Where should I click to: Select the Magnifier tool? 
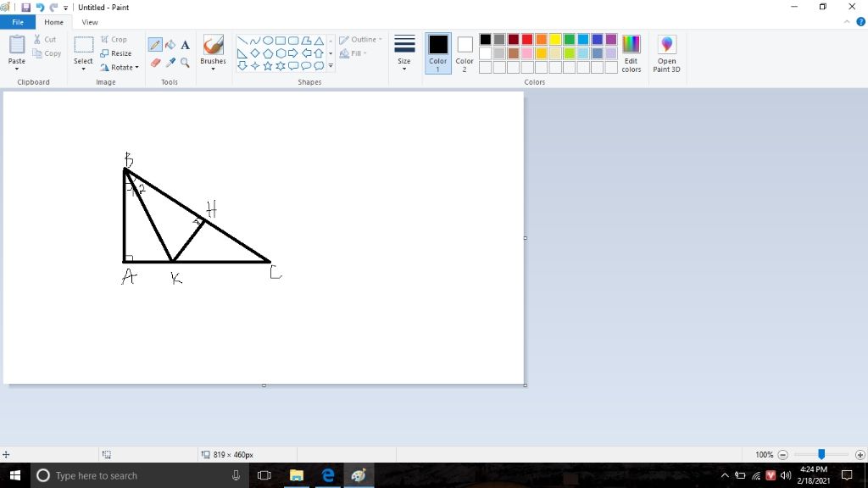[185, 63]
